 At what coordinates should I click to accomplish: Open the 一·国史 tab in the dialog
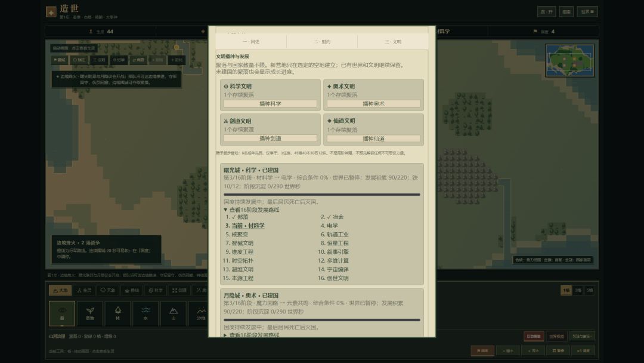(251, 42)
